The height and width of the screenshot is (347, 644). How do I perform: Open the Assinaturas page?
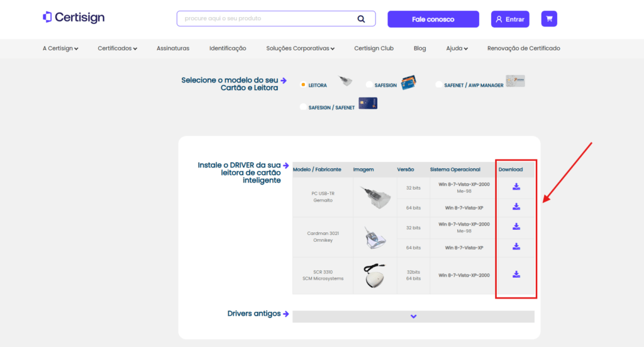[x=173, y=48]
